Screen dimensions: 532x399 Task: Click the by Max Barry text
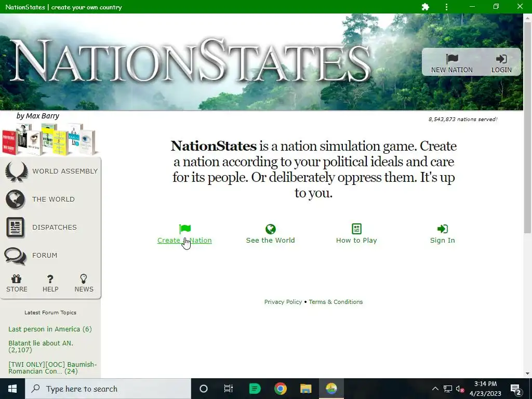(37, 116)
